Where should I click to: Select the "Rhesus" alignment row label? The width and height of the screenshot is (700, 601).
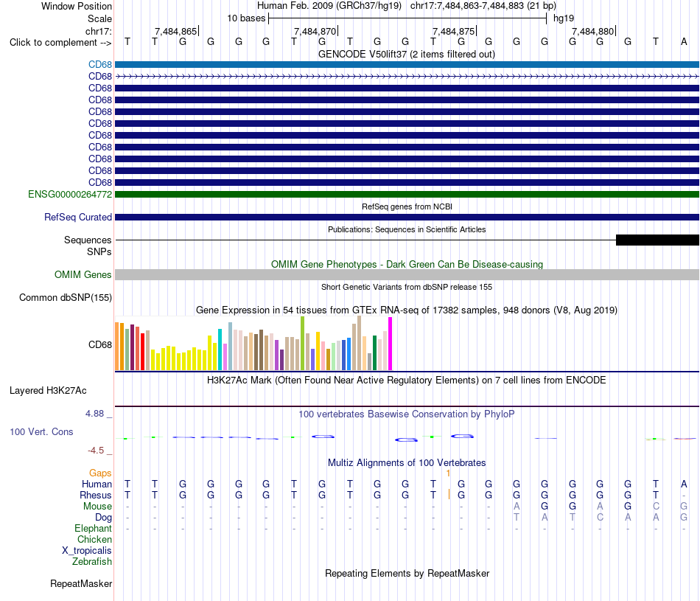96,495
